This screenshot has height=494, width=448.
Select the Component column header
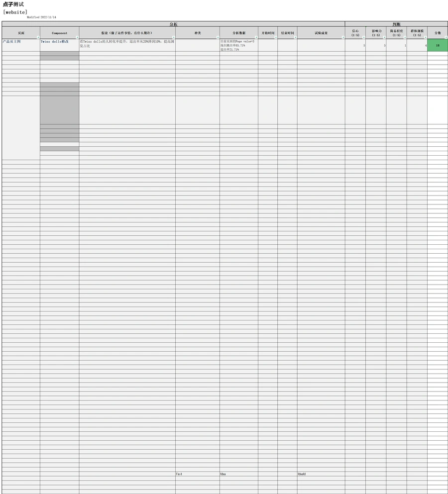[60, 33]
